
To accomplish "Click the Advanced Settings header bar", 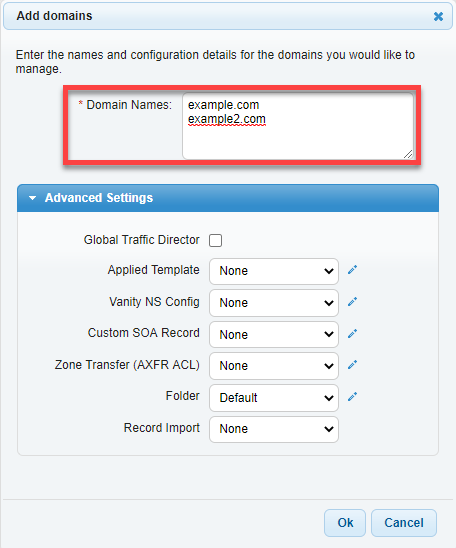I will tap(228, 198).
